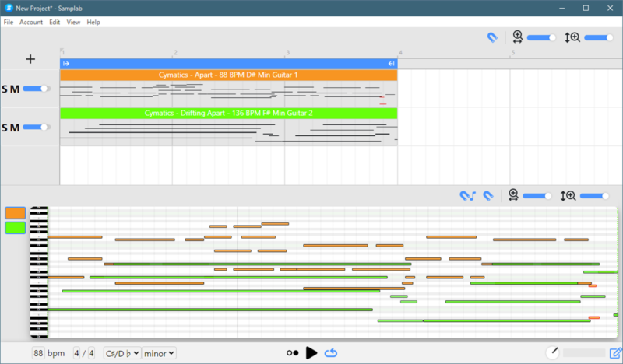Click the master volume knob
This screenshot has width=623, height=364.
pos(553,352)
